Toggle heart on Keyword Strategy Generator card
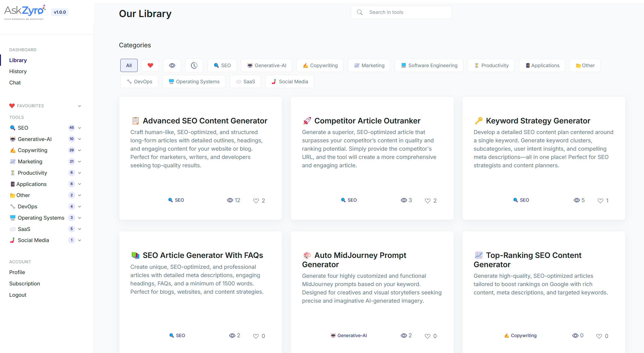The image size is (644, 353). [x=600, y=201]
